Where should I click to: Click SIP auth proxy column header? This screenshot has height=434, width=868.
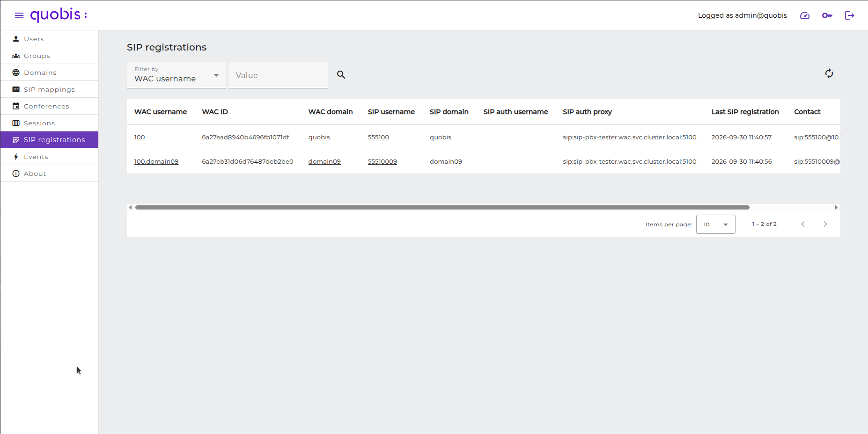click(587, 112)
